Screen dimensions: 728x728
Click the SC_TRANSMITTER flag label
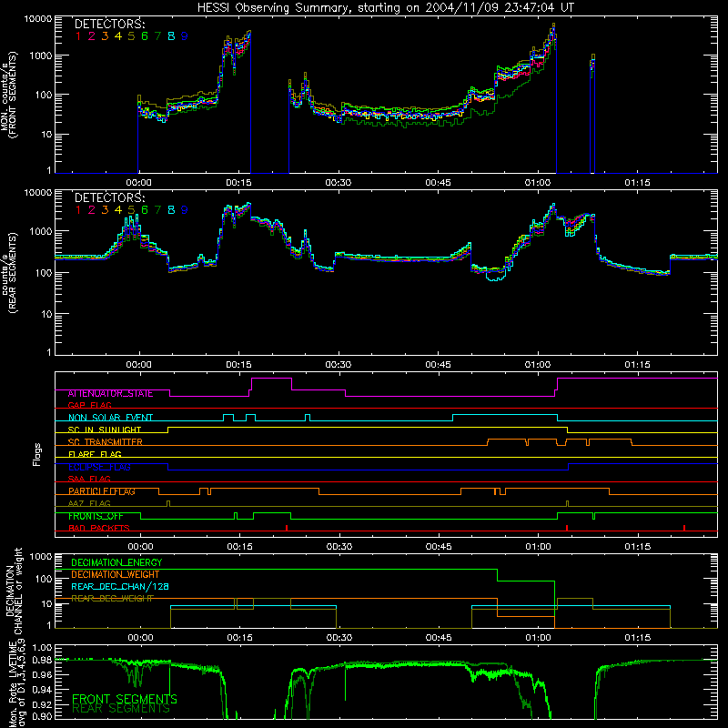(x=106, y=442)
